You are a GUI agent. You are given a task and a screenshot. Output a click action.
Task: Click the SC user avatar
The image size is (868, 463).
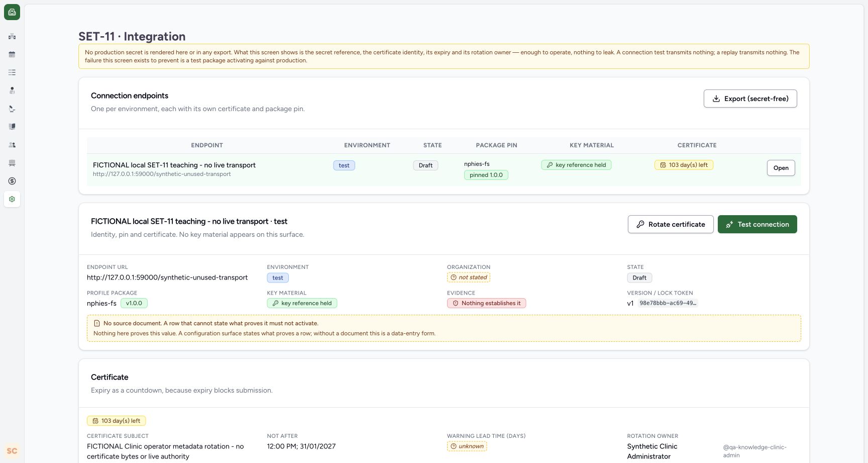point(12,451)
